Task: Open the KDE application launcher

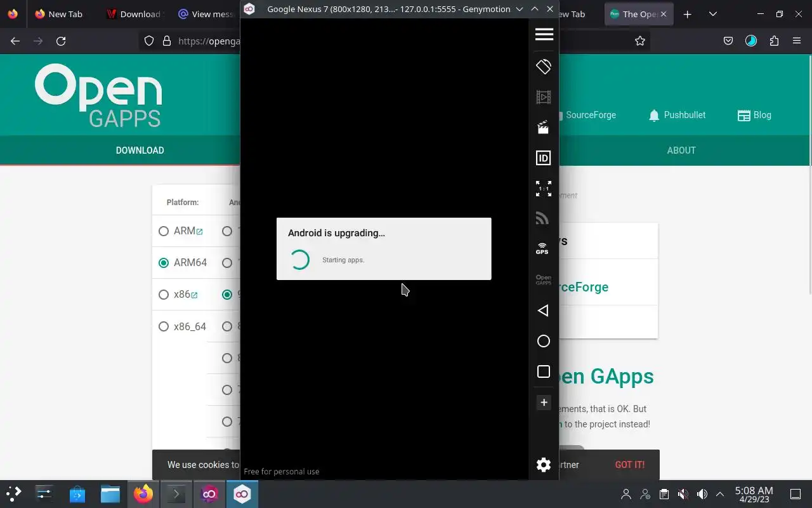Action: pyautogui.click(x=13, y=494)
